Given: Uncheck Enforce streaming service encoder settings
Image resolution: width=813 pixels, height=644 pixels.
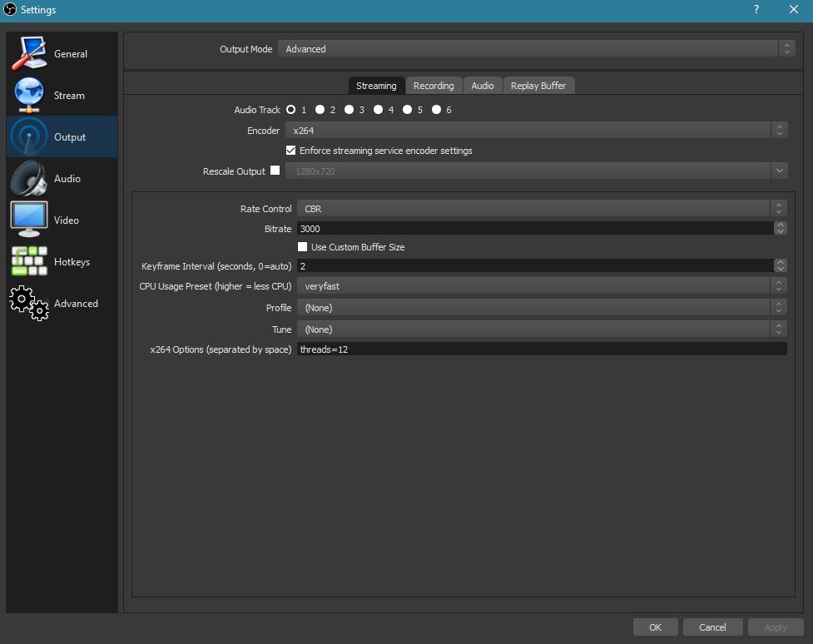Looking at the screenshot, I should (291, 151).
